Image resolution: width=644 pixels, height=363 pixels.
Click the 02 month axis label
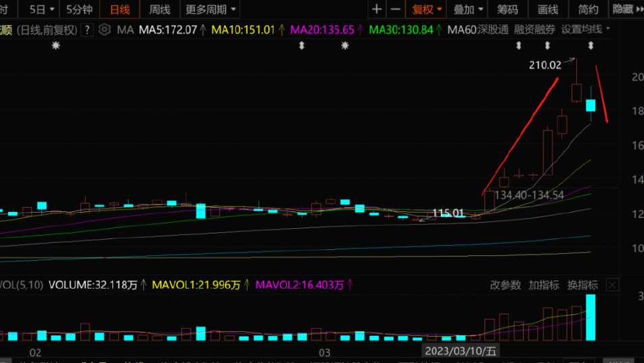coord(35,353)
